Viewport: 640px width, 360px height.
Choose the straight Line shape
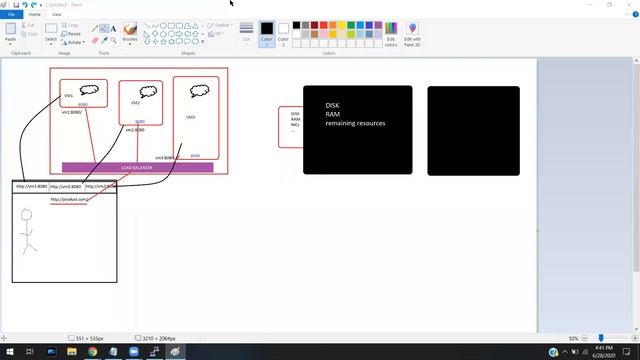[x=147, y=26]
